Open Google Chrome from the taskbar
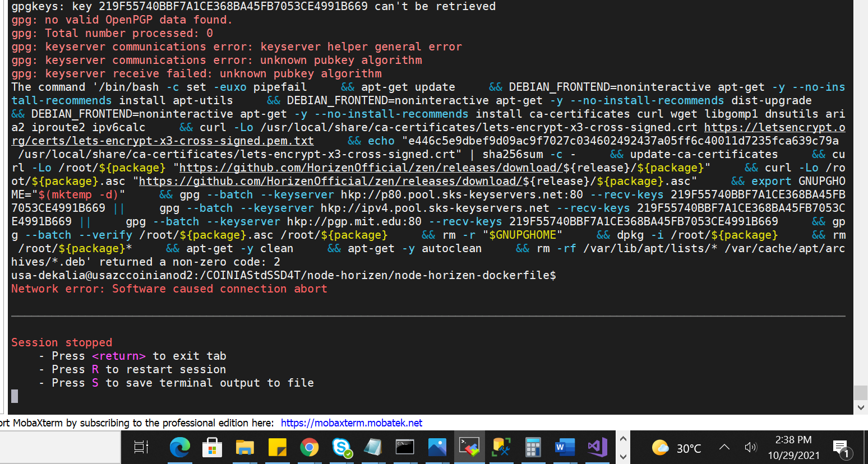This screenshot has height=464, width=868. click(310, 447)
